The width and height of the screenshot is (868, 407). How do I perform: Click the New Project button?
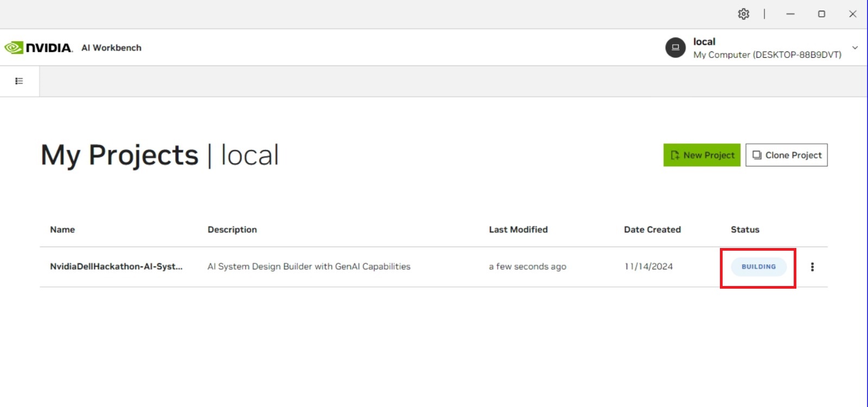point(701,155)
